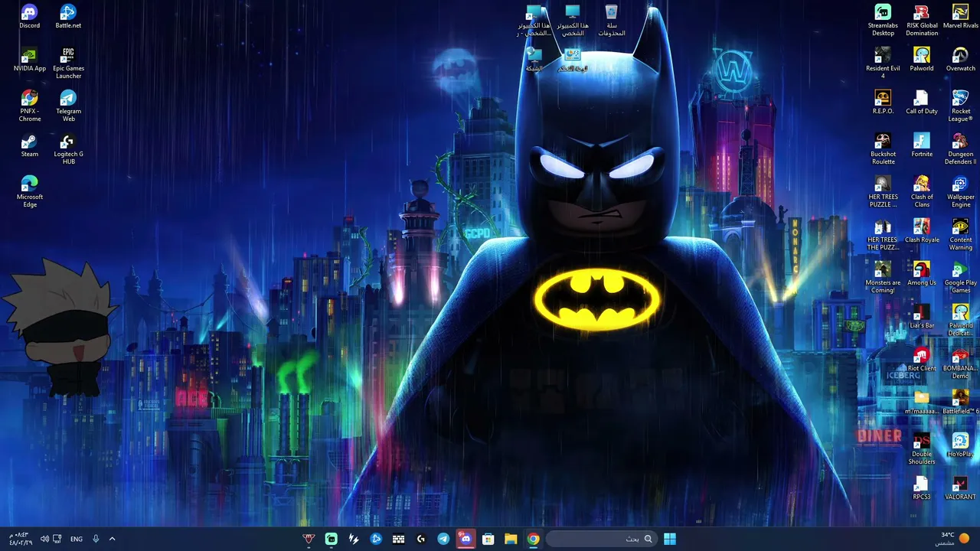Open Microsoft Store from the taskbar
Screen dimensions: 980x551
point(488,539)
